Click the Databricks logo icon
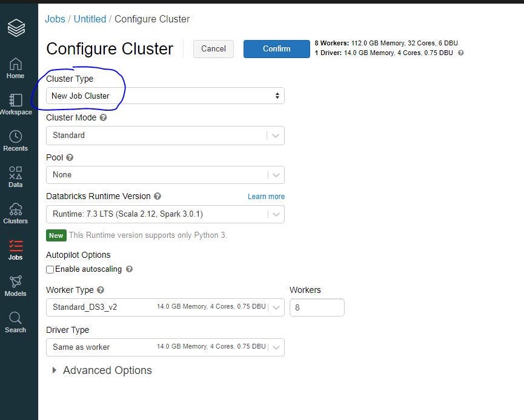Image resolution: width=524 pixels, height=420 pixels. pos(16,28)
